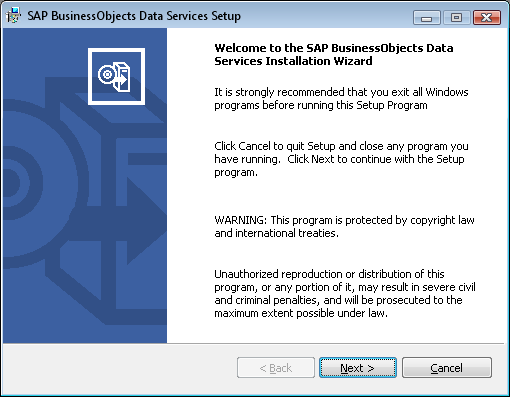Close the Data Services Setup window
Image resolution: width=510 pixels, height=397 pixels.
point(487,17)
